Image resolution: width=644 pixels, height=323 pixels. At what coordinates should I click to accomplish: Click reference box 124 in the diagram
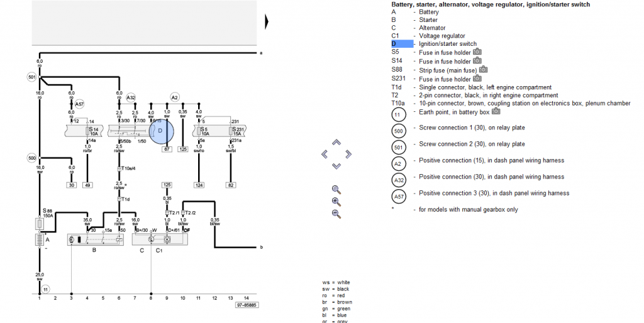(x=199, y=185)
